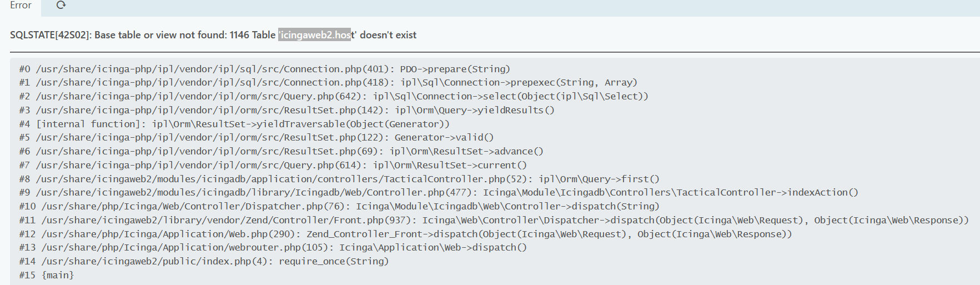Screen dimensions: 980x285
Task: Click stack trace line #1 Connection->prepexec
Action: click(328, 82)
